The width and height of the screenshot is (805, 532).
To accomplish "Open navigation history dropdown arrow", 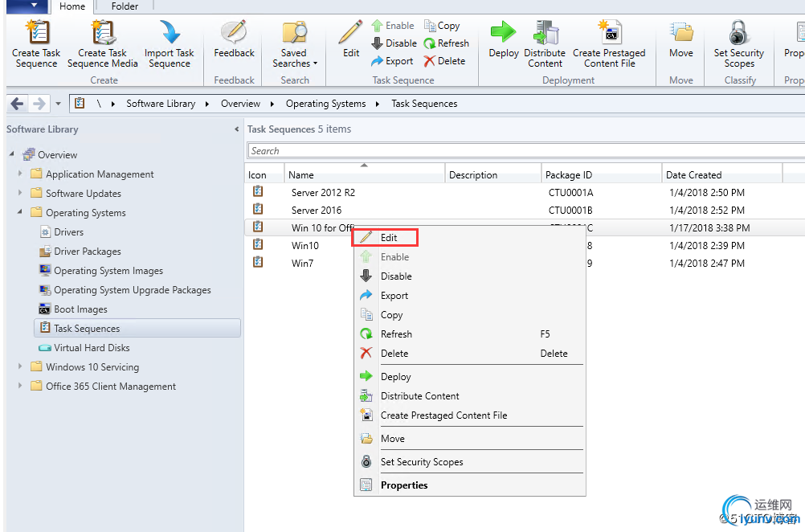I will 58,104.
